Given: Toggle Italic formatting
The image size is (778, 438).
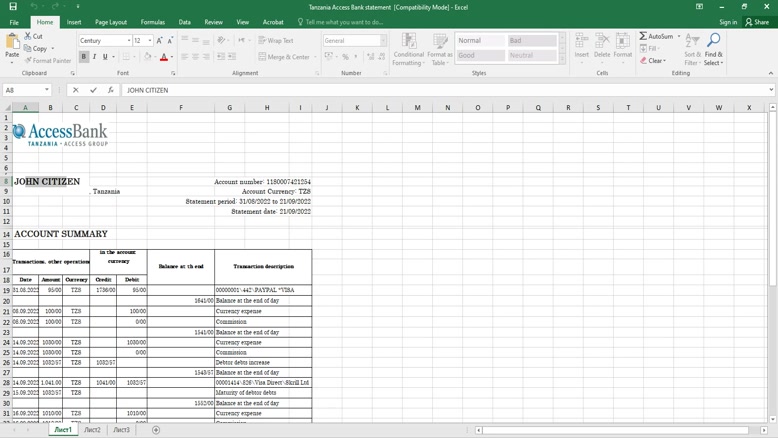Looking at the screenshot, I should [x=95, y=57].
